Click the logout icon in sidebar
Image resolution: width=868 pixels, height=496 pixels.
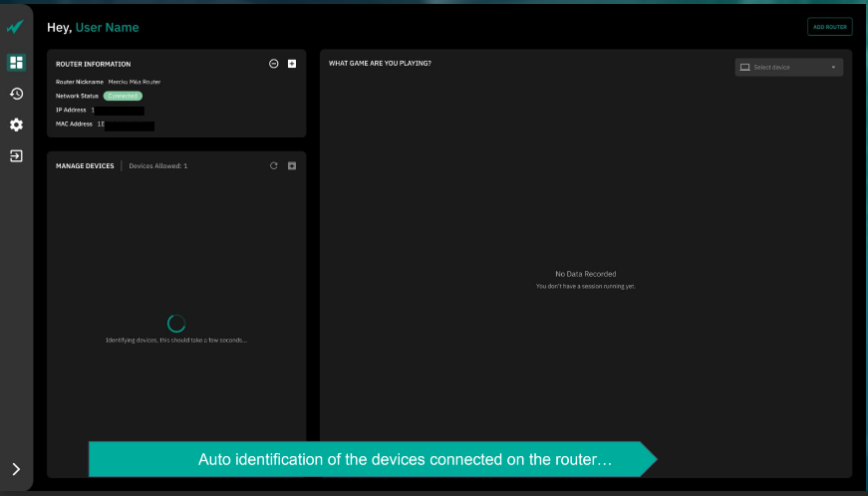click(16, 155)
